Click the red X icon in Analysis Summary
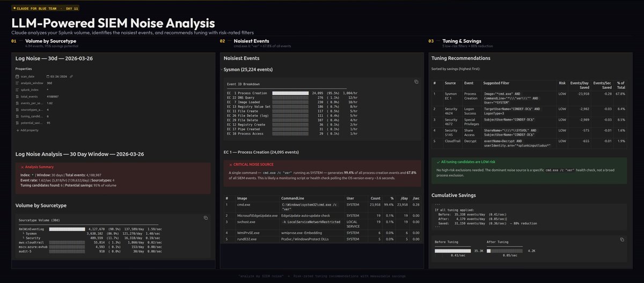This screenshot has height=283, width=644. click(22, 167)
